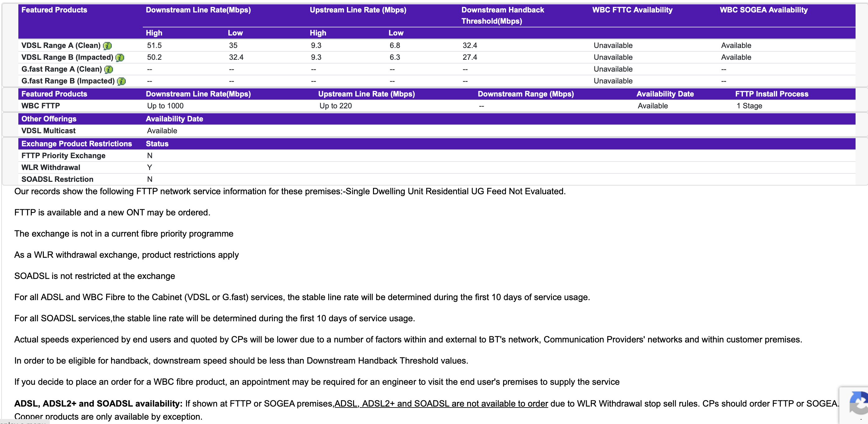
Task: Click the 51.5 high downstream rate cell
Action: [154, 45]
